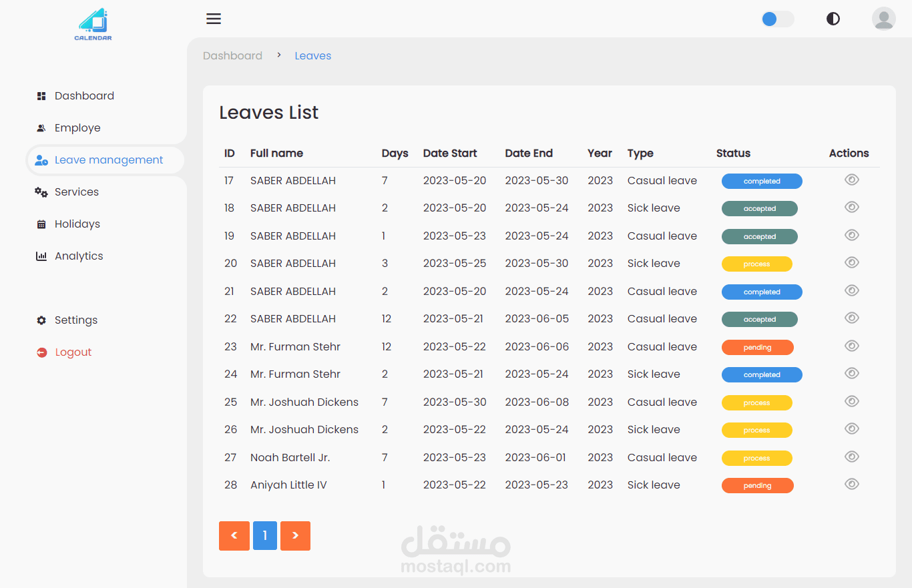Select page 1 in pagination
Viewport: 912px width, 588px height.
coord(264,536)
